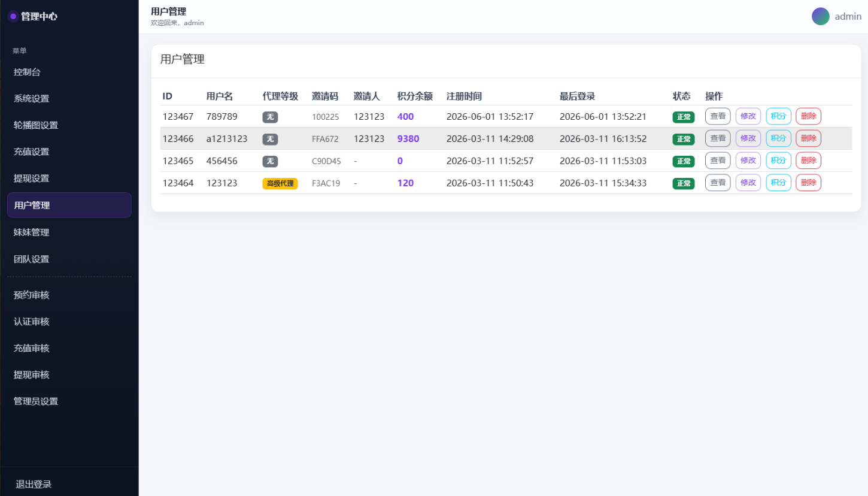This screenshot has width=868, height=496.
Task: Click the admin avatar circle
Action: point(821,16)
